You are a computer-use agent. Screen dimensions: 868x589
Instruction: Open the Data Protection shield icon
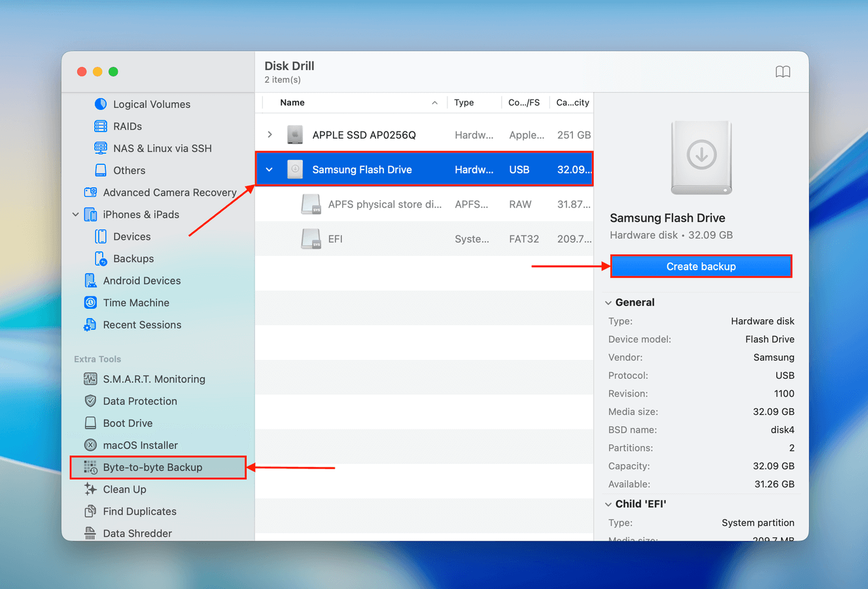click(x=90, y=401)
